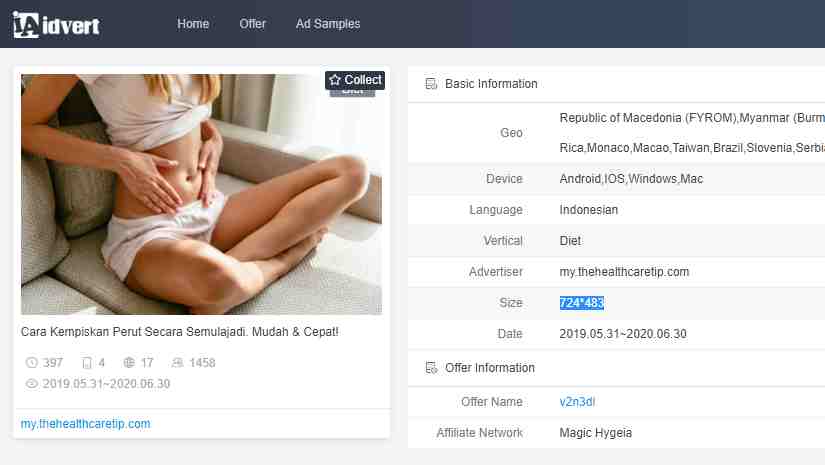Click the users icon beside 1458
The image size is (825, 465).
(178, 363)
